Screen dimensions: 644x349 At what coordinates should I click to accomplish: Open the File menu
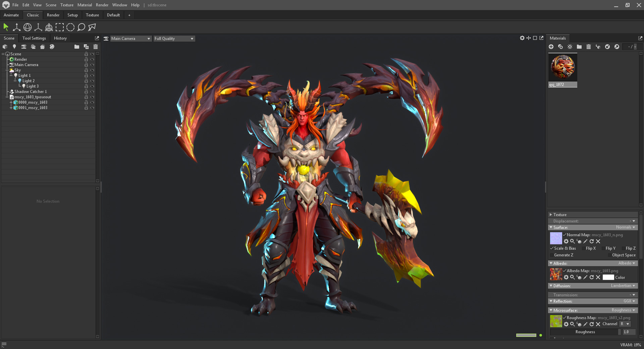click(15, 5)
